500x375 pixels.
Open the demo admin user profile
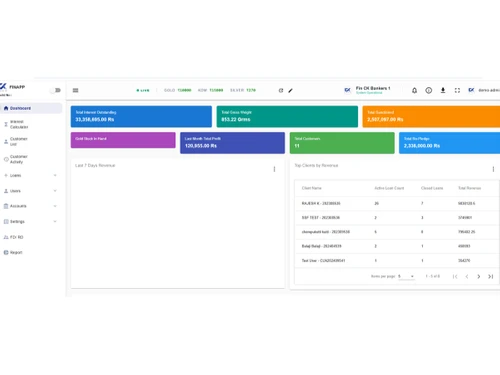(x=484, y=90)
